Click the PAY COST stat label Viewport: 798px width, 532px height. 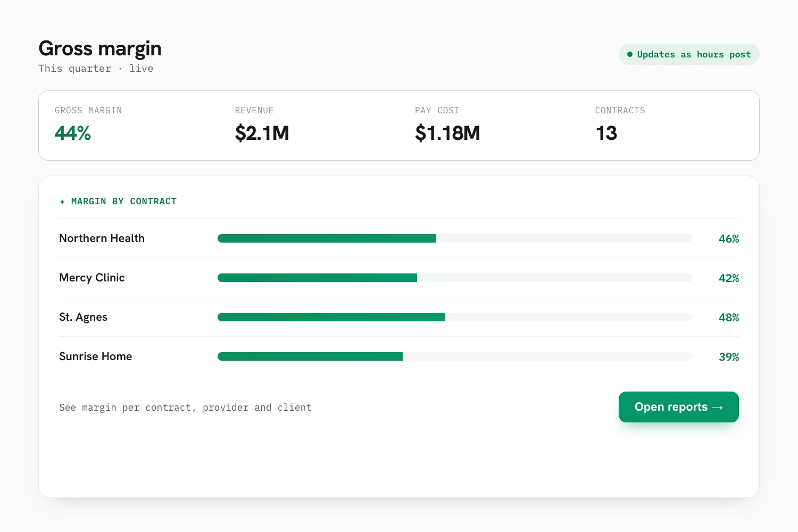(437, 111)
